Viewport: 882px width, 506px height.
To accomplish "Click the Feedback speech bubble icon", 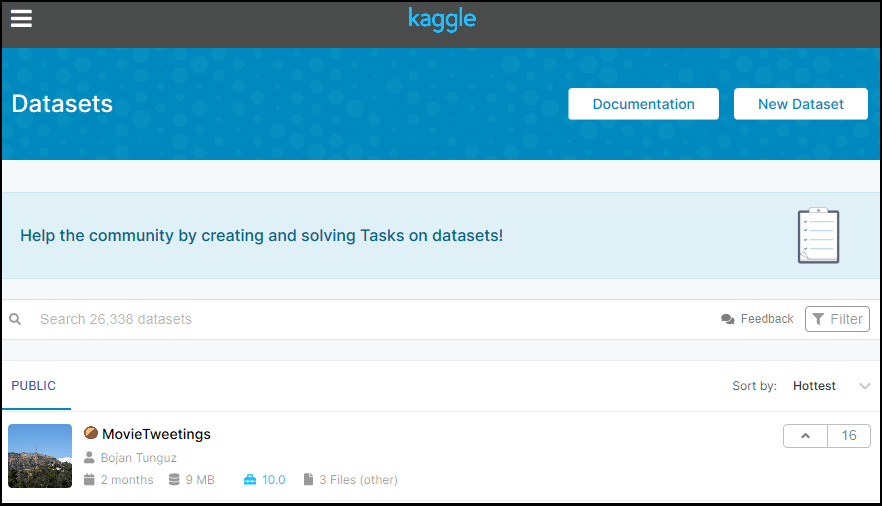I will pyautogui.click(x=727, y=319).
